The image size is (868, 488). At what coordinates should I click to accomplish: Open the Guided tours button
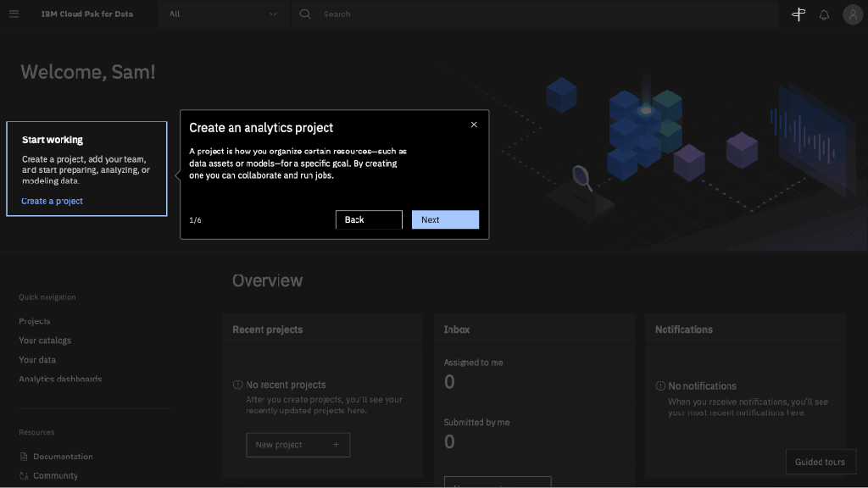[820, 462]
